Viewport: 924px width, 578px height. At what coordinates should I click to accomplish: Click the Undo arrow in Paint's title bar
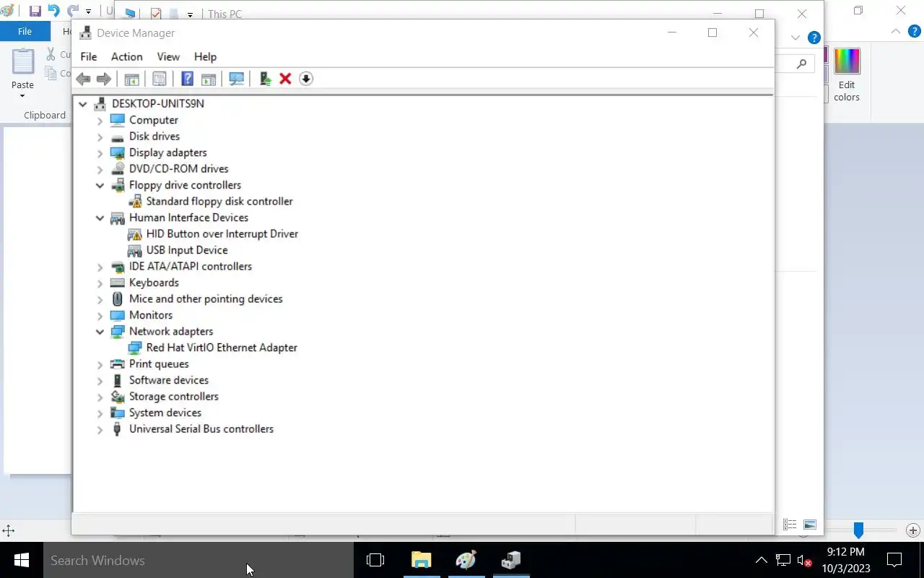click(54, 11)
